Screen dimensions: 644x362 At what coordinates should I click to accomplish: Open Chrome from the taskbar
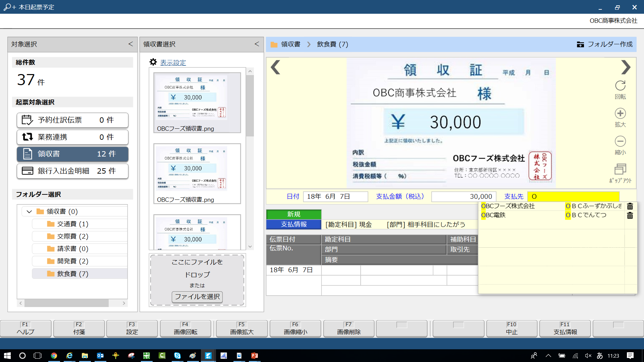click(54, 356)
